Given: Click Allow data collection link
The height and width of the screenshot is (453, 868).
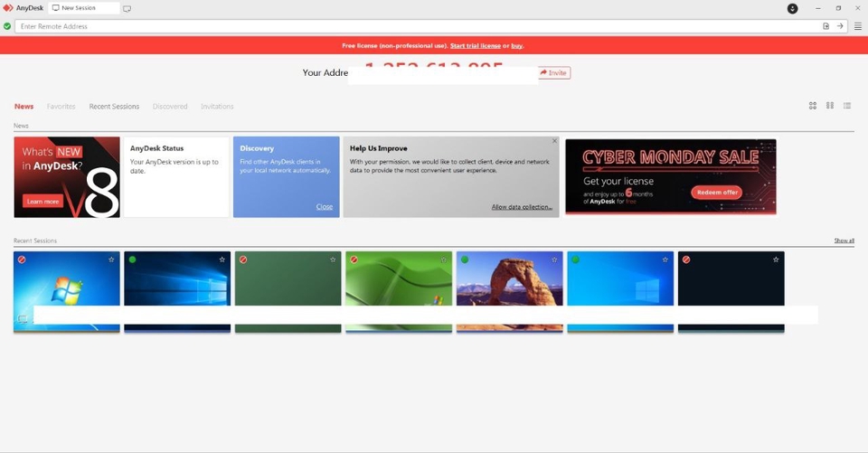Looking at the screenshot, I should [x=522, y=206].
